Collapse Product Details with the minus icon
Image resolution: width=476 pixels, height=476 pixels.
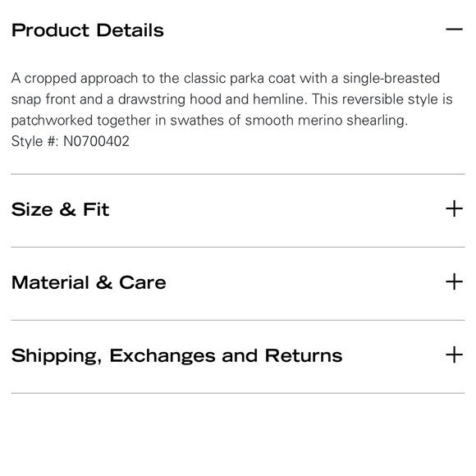click(x=454, y=30)
